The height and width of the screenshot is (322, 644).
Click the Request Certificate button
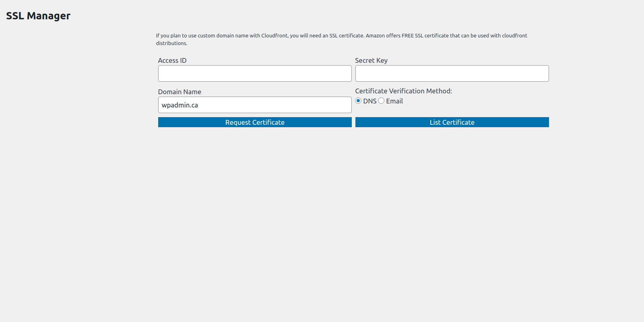point(254,122)
